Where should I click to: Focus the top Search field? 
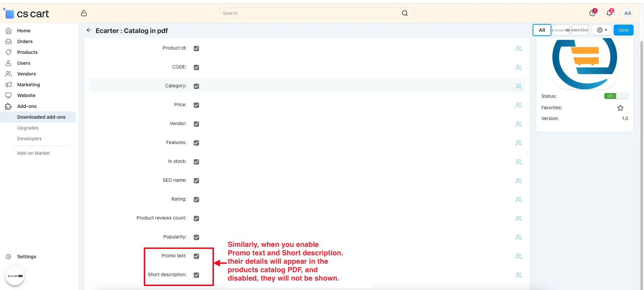[310, 13]
